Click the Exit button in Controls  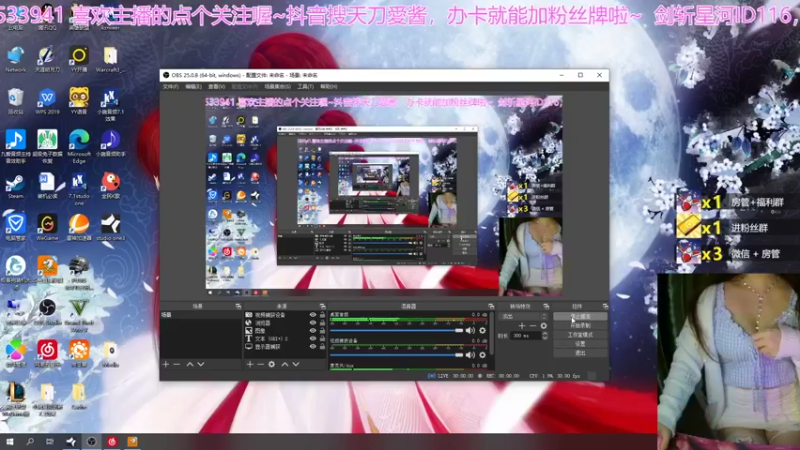[x=580, y=353]
